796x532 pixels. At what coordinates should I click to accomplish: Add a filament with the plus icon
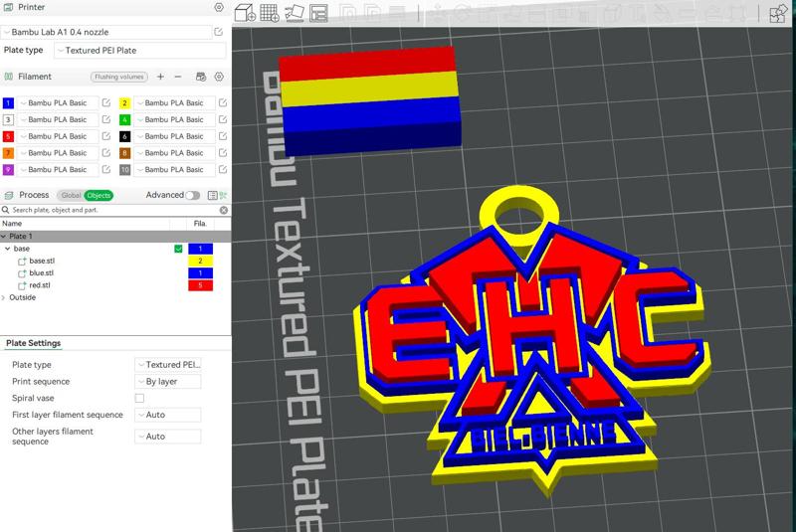160,77
